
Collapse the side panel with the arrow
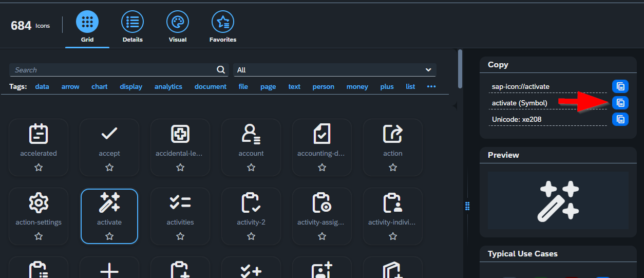coord(454,106)
